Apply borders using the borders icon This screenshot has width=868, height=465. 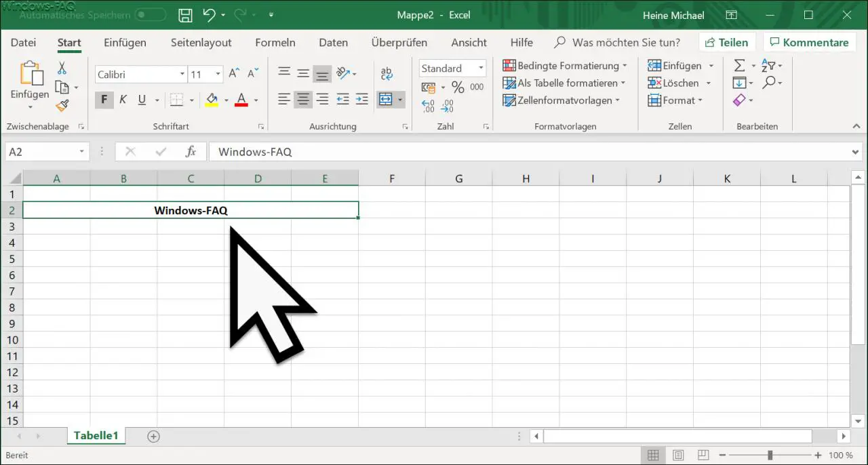[176, 100]
